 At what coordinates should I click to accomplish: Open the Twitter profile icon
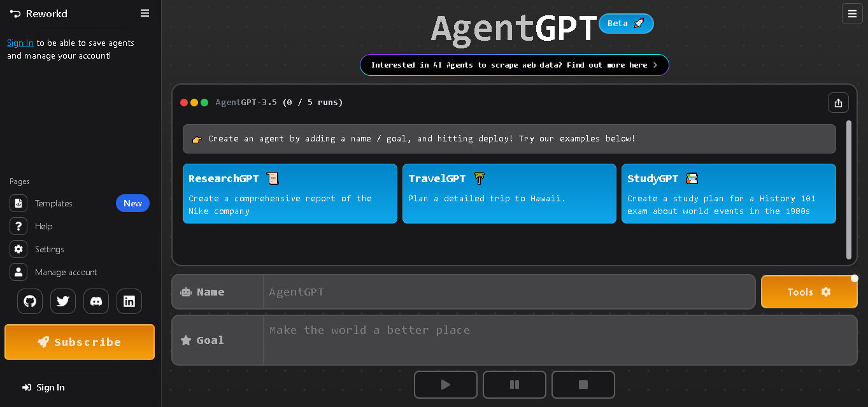[62, 301]
